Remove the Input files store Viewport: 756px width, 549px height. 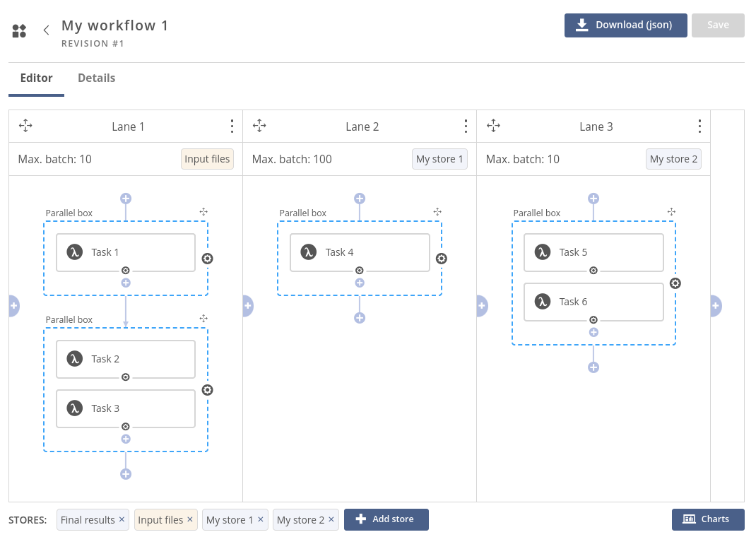tap(190, 519)
